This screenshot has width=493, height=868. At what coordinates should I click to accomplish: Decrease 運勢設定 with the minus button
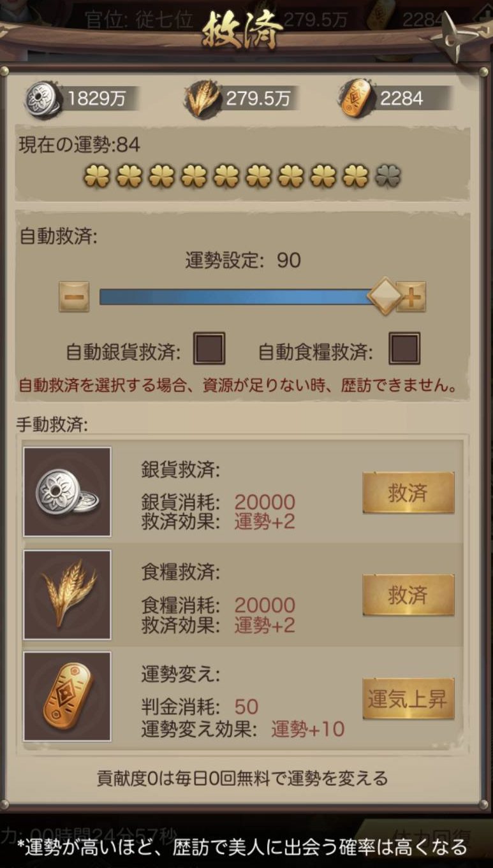point(74,296)
